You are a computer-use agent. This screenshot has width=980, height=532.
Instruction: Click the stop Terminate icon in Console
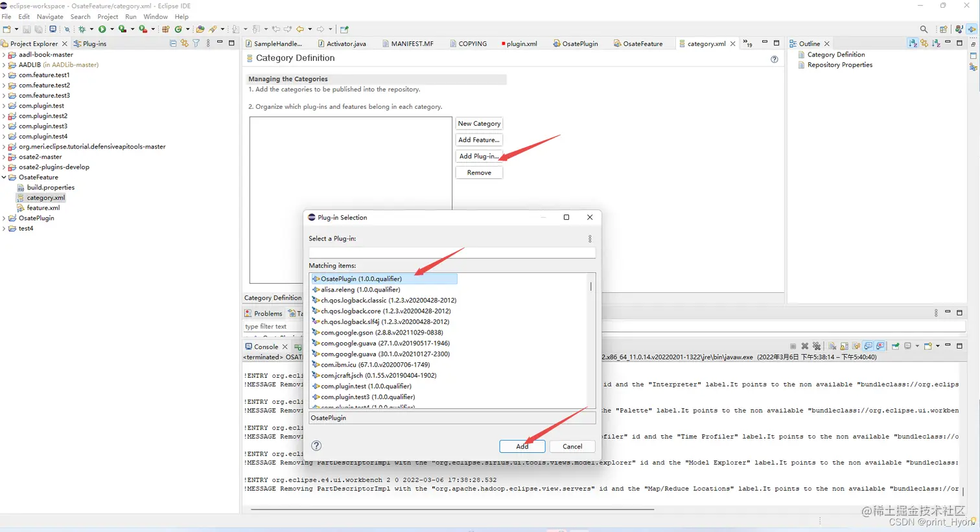click(793, 347)
